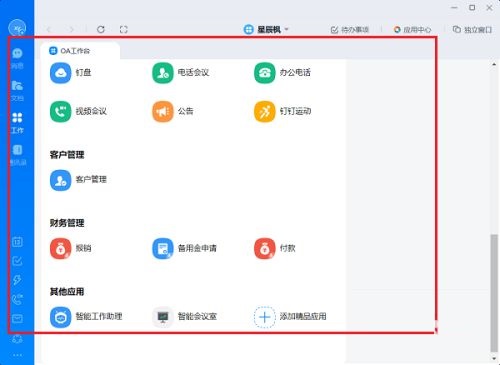Go back with the left arrow
The image size is (500, 365).
49,29
